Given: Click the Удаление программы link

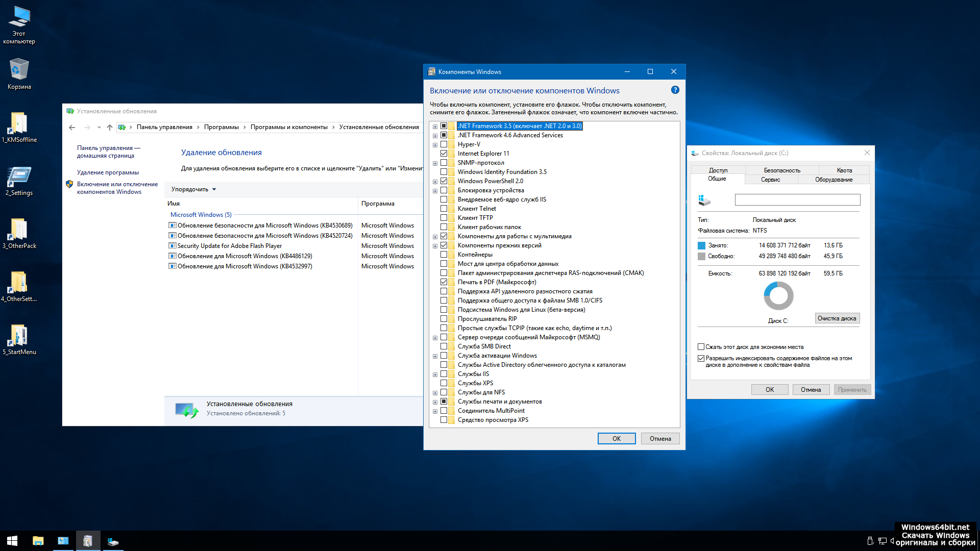Looking at the screenshot, I should 108,172.
